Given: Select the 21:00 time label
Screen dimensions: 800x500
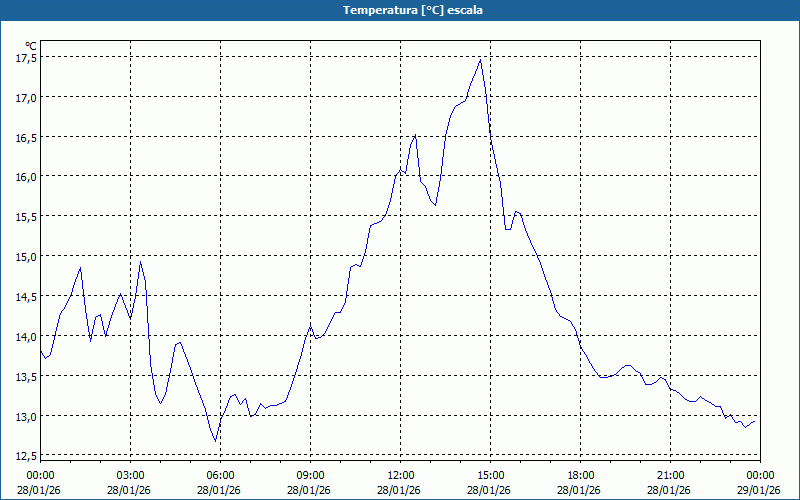Looking at the screenshot, I should (670, 475).
